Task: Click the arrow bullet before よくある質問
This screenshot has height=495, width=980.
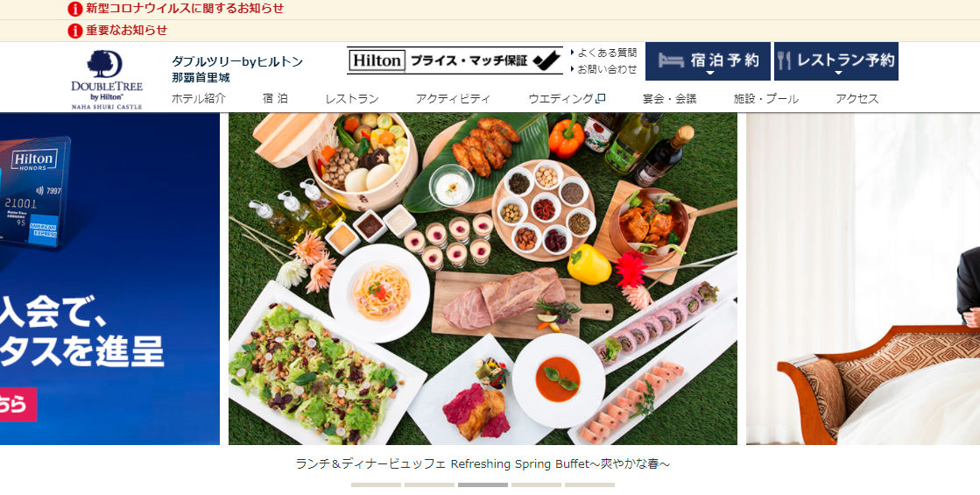Action: pyautogui.click(x=572, y=53)
